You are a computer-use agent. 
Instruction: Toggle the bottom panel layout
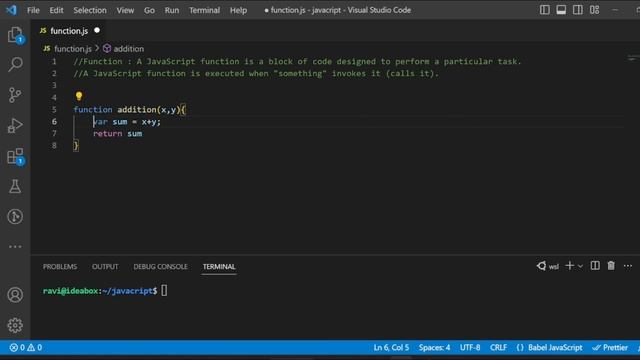(561, 10)
